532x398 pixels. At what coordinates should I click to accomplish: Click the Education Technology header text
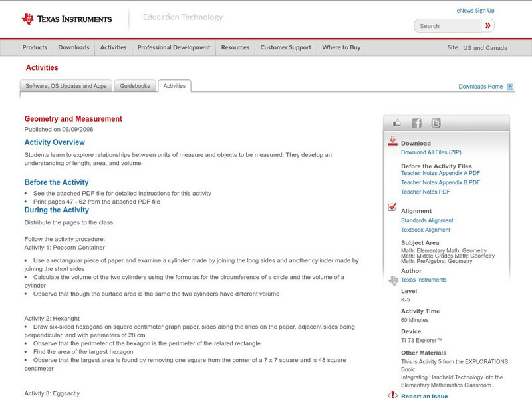182,17
